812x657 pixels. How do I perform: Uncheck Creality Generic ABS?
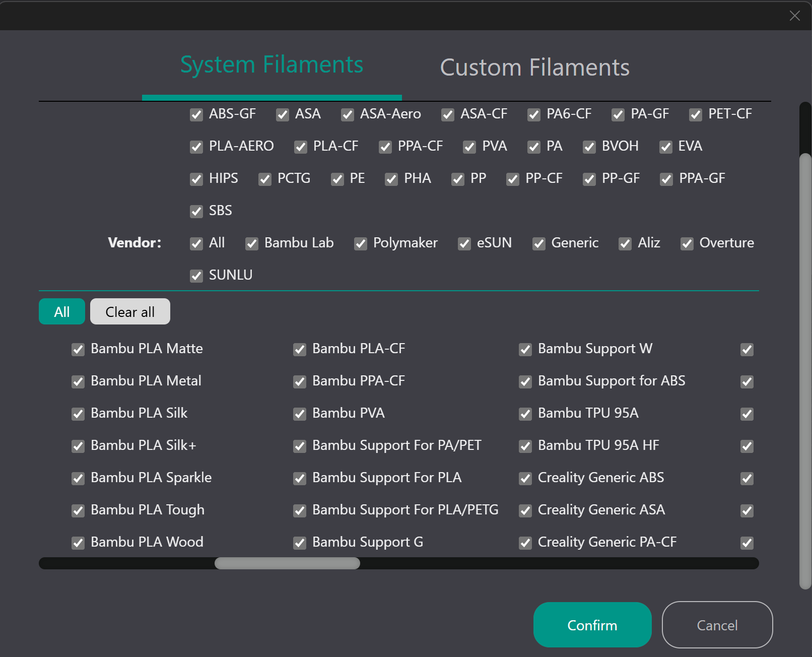pyautogui.click(x=525, y=479)
